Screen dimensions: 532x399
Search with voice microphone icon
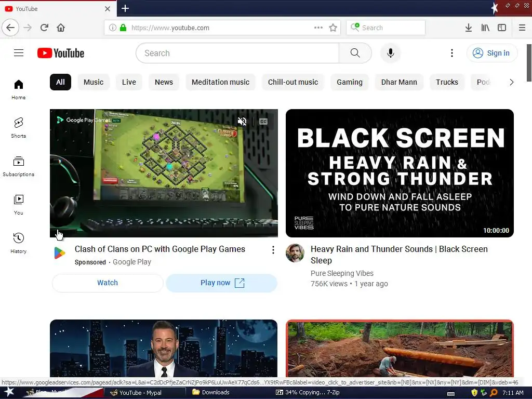pos(391,53)
